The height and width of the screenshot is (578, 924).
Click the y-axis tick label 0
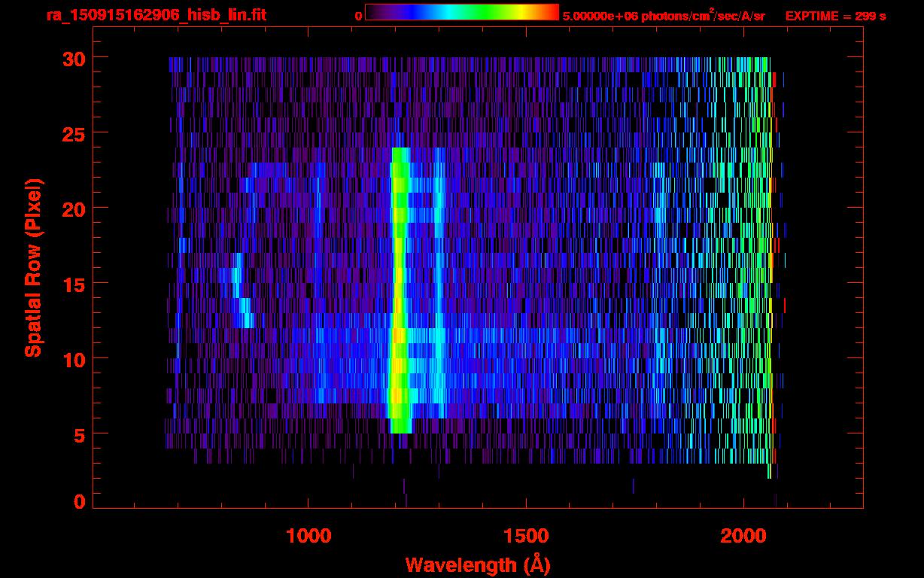[x=79, y=502]
